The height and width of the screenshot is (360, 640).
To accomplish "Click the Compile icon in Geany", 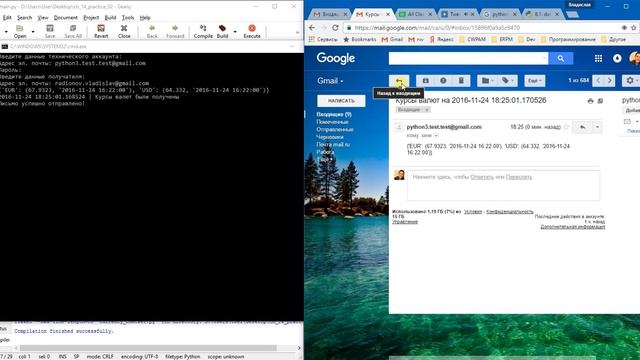I will point(203,31).
